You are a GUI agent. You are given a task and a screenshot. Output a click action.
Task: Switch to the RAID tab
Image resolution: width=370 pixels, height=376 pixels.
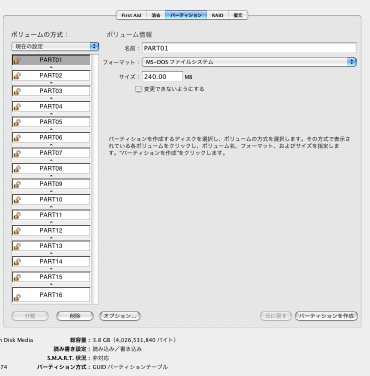click(217, 15)
